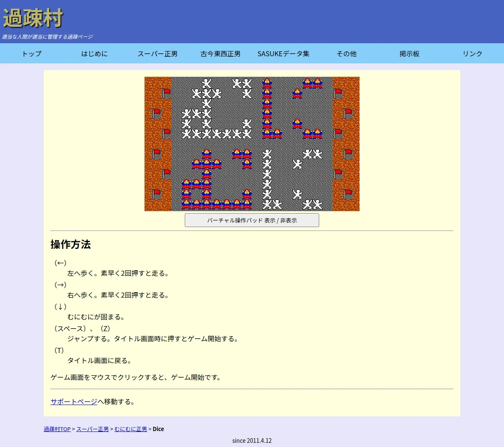
Task: Follow the サポートページ link
Action: click(x=74, y=402)
